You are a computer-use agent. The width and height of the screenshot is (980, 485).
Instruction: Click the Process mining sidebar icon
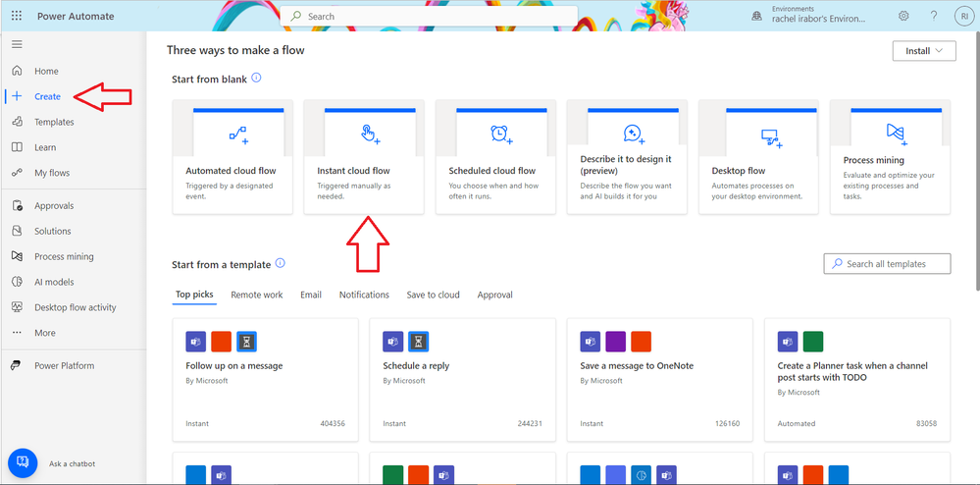click(x=18, y=256)
